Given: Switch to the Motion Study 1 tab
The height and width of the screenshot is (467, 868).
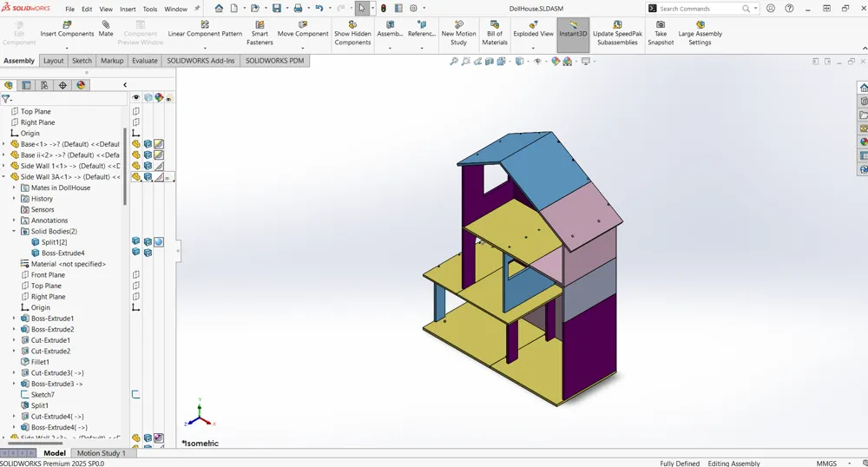Looking at the screenshot, I should click(102, 453).
